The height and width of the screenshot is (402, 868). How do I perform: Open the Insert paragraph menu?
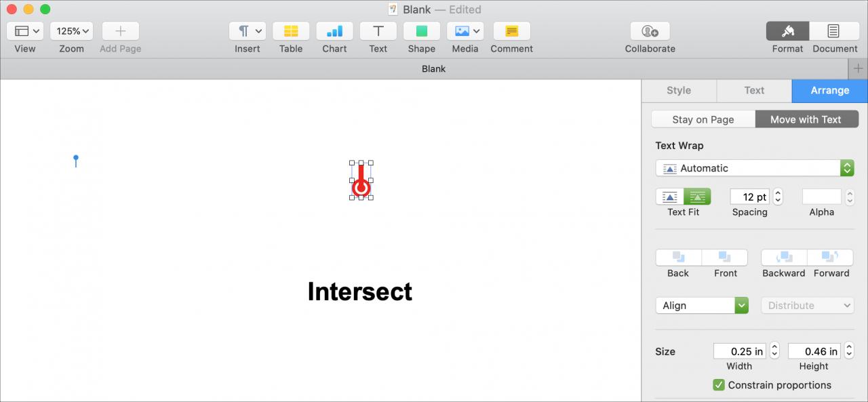(x=248, y=31)
